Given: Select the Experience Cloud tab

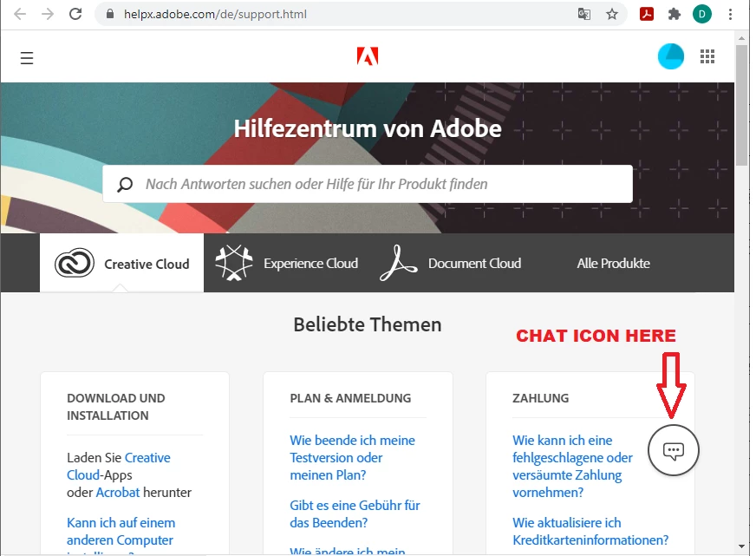Looking at the screenshot, I should 287,264.
